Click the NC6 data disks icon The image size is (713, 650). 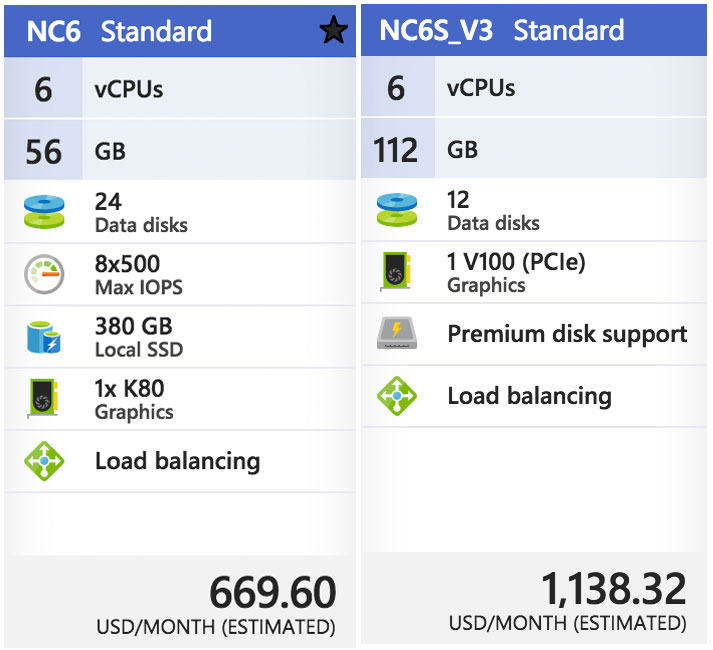(x=43, y=212)
